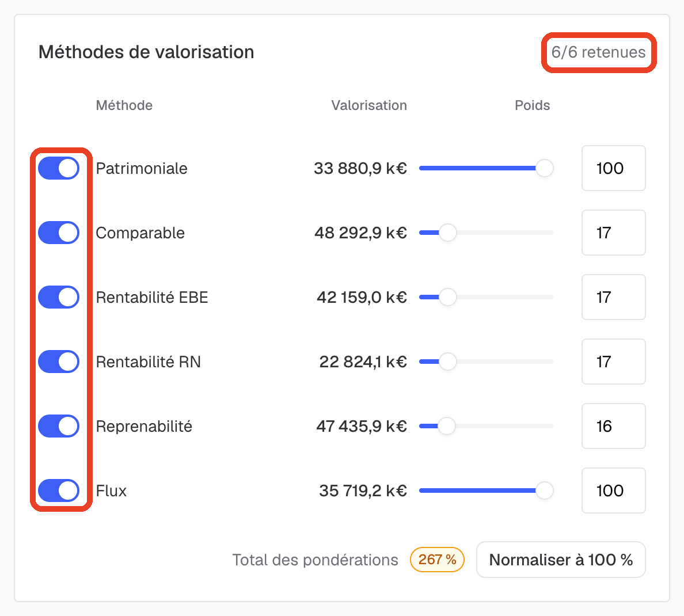Click the Total des pondérations label
This screenshot has width=684, height=616.
[x=315, y=560]
